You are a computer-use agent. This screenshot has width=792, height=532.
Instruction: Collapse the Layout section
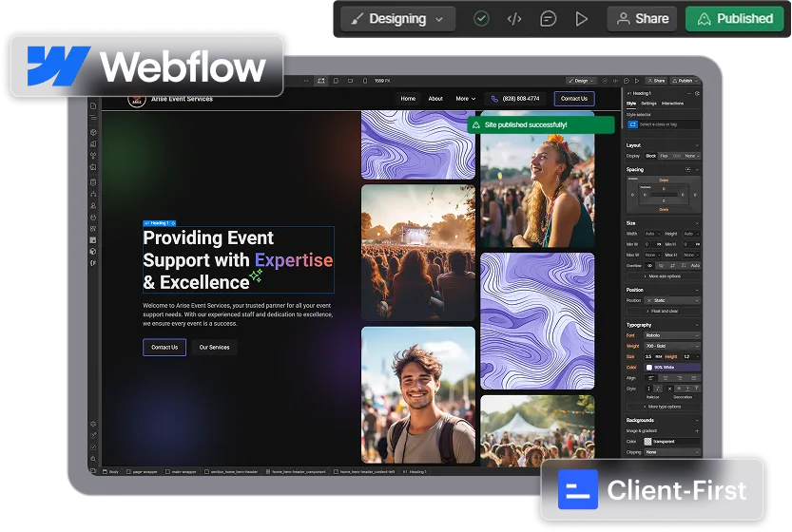(x=697, y=145)
